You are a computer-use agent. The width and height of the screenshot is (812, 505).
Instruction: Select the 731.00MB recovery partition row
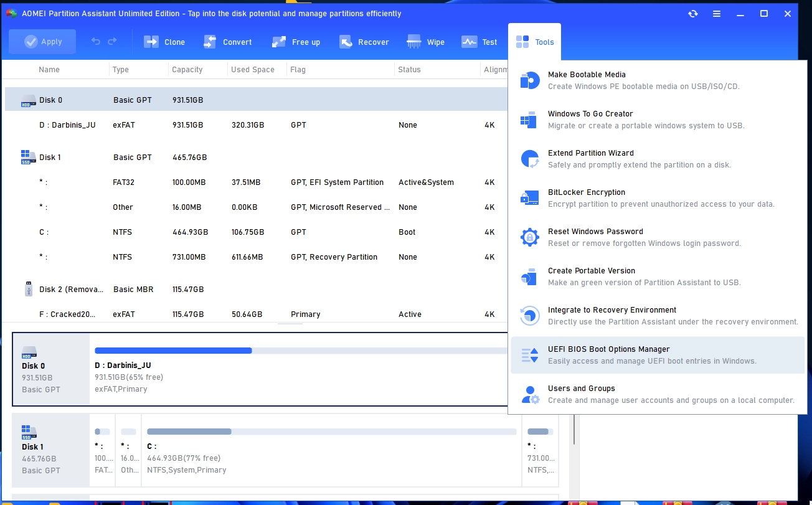[x=257, y=257]
